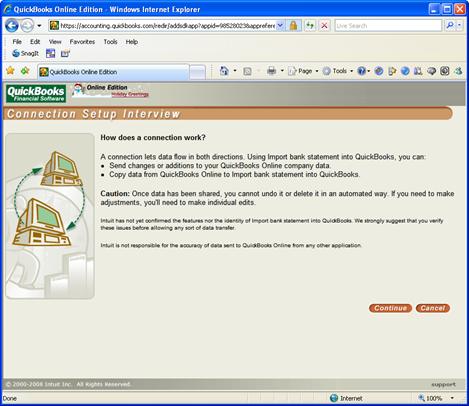
Task: Click the Print icon
Action: (x=272, y=71)
